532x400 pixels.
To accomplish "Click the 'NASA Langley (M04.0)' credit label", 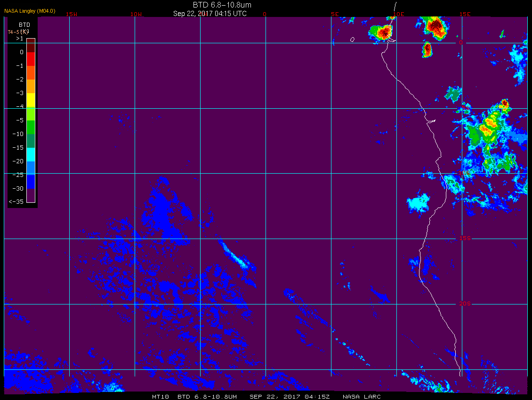I will point(30,11).
